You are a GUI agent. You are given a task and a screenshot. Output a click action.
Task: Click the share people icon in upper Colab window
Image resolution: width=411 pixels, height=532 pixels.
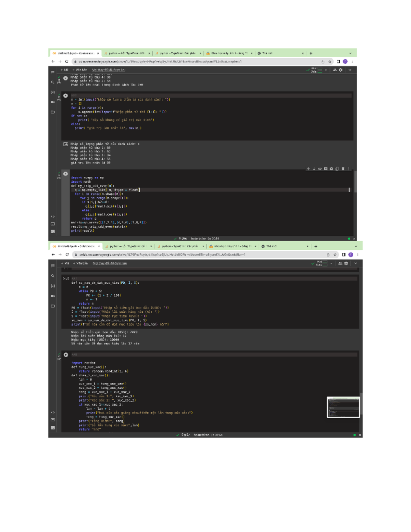(335, 70)
